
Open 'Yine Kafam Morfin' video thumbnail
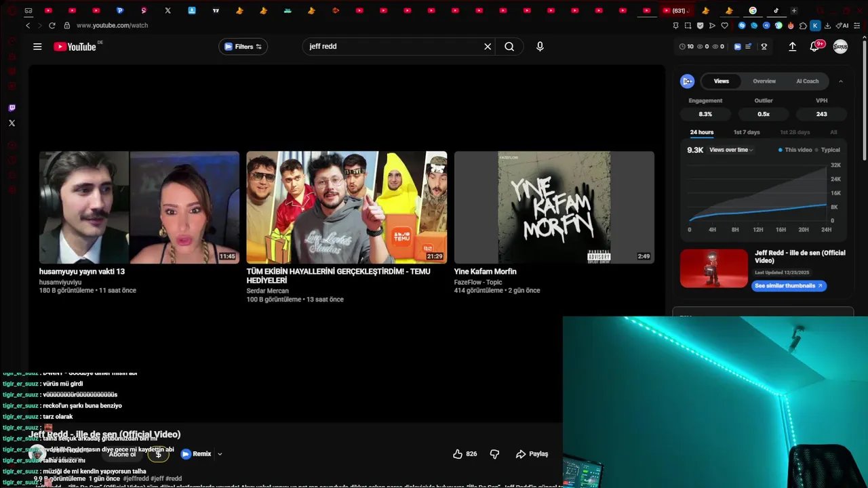tap(554, 207)
